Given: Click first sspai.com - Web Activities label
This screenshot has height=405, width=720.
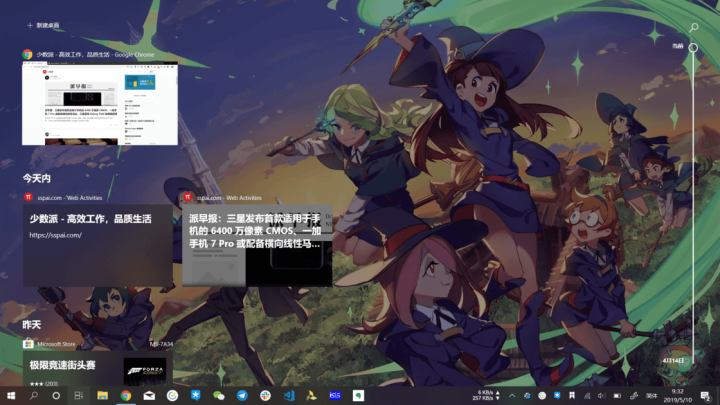Looking at the screenshot, I should (x=70, y=197).
